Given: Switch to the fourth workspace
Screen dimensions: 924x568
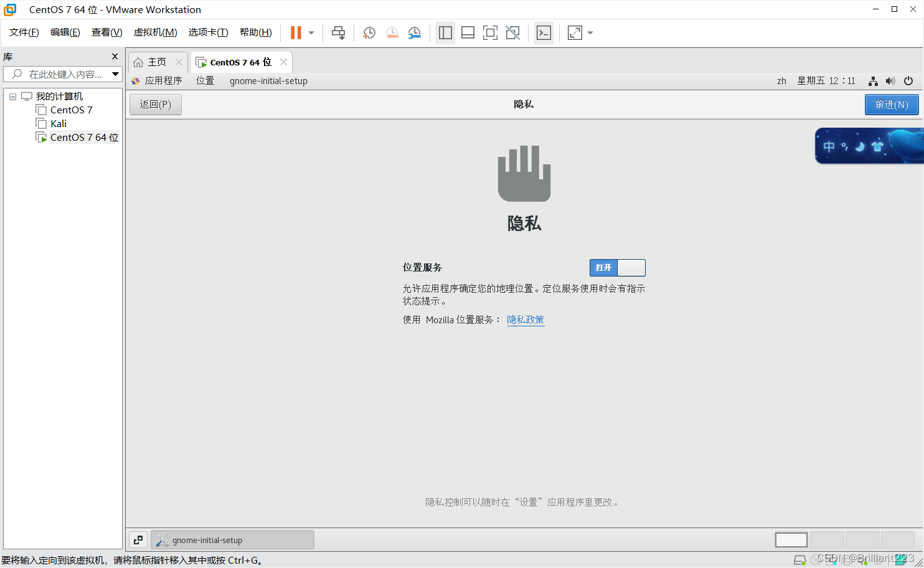Looking at the screenshot, I should tap(898, 540).
